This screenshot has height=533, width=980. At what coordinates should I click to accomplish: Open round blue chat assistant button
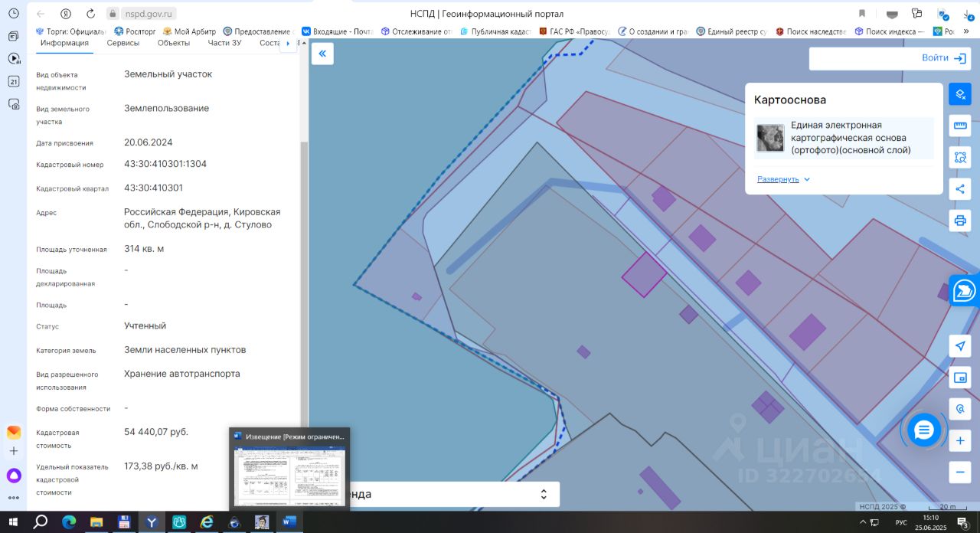click(924, 430)
